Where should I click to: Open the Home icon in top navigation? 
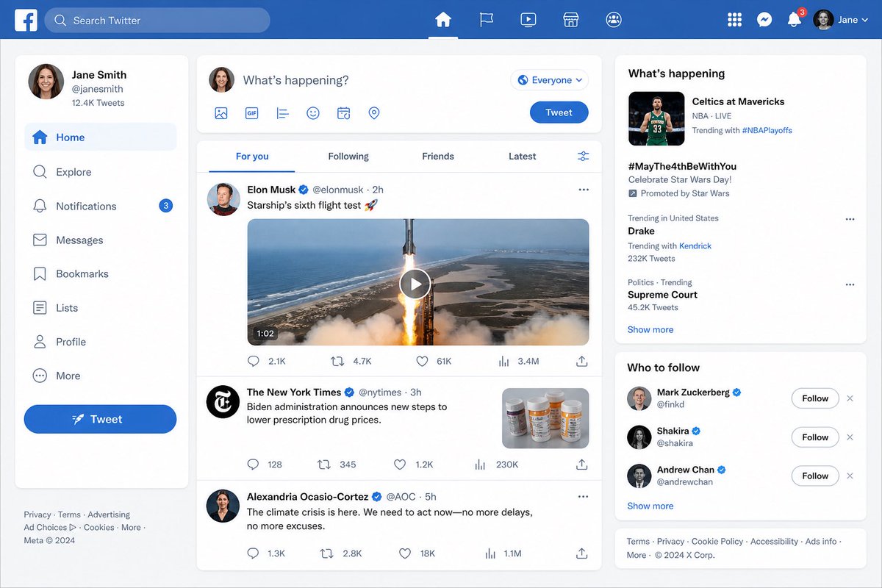click(443, 20)
